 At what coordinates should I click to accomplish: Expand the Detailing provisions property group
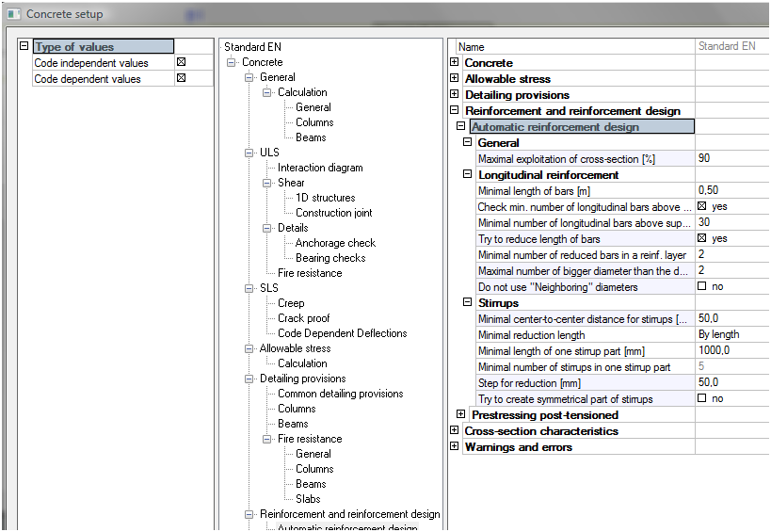pos(455,94)
